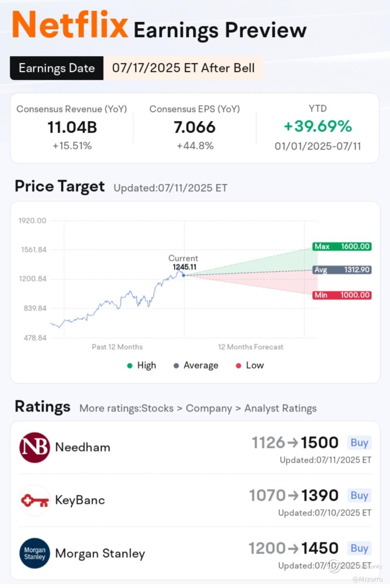Viewport: 390px width, 588px height.
Task: Click the Needham NB logo icon
Action: click(35, 447)
